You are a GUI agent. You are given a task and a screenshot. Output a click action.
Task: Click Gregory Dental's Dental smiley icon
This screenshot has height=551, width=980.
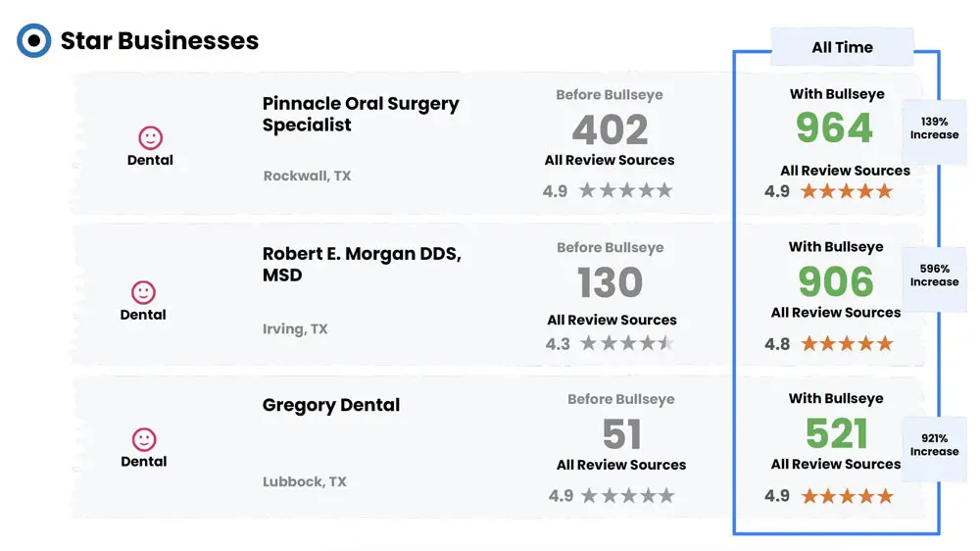[x=144, y=439]
